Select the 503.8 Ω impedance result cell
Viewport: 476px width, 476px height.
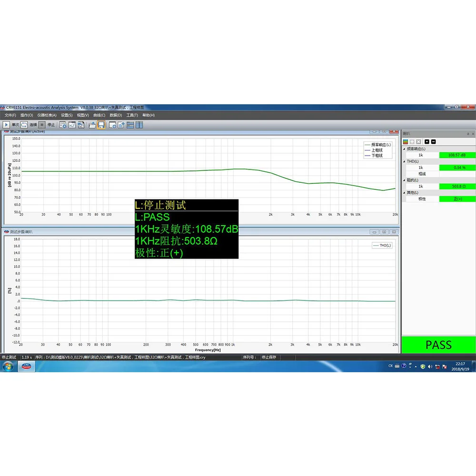coord(457,187)
